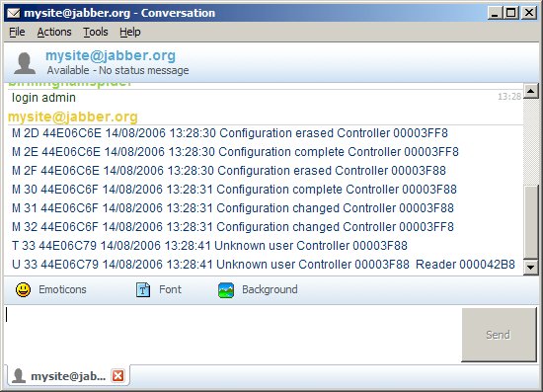Click the yellow mysite@jabber.org sender name

pos(73,117)
